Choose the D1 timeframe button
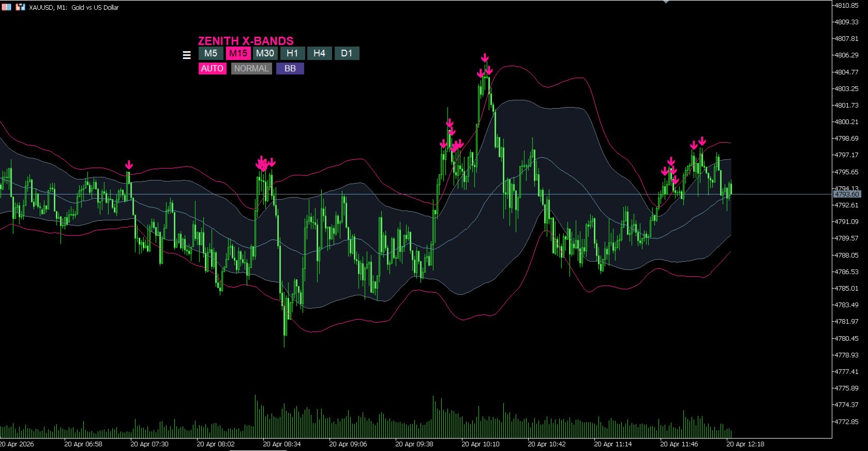This screenshot has height=451, width=868. coord(347,53)
